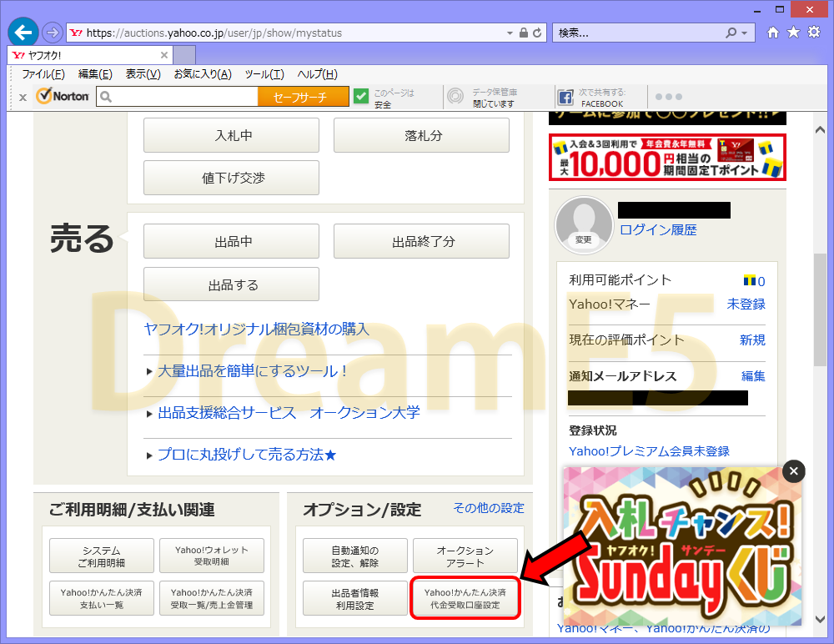Screen dimensions: 834x644
Task: Click the セーフサーチ button
Action: pos(304,96)
